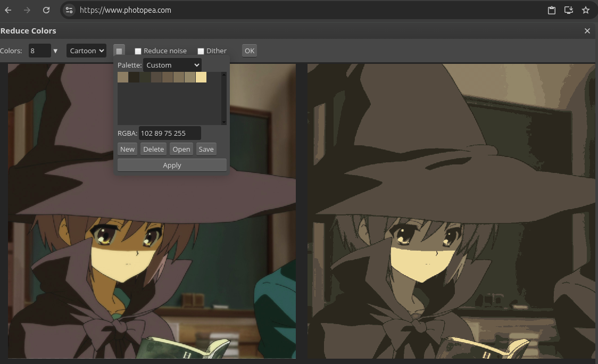Viewport: 598px width, 364px height.
Task: Select the seventh light khaki palette swatch
Action: coord(190,77)
